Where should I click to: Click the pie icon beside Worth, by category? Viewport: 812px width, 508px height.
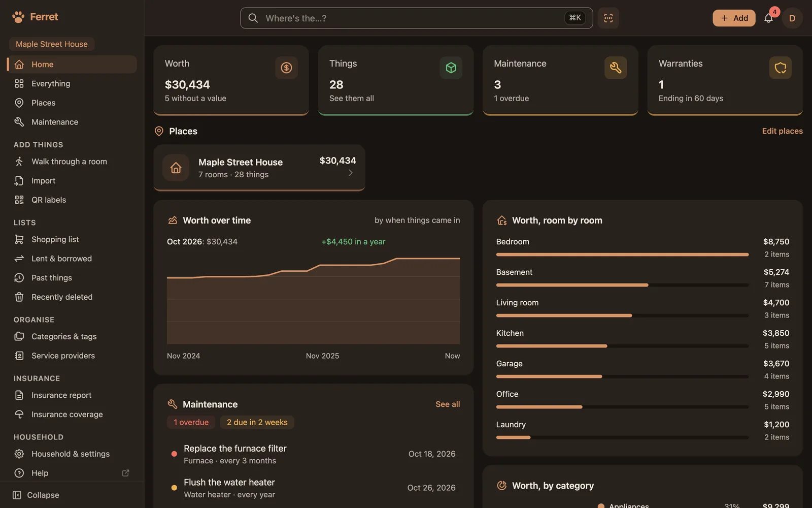pyautogui.click(x=501, y=485)
